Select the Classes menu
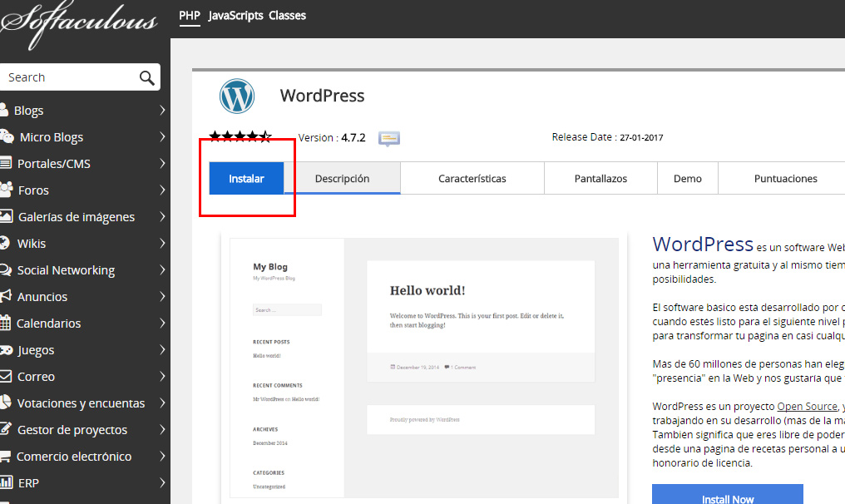This screenshot has height=504, width=845. tap(287, 16)
